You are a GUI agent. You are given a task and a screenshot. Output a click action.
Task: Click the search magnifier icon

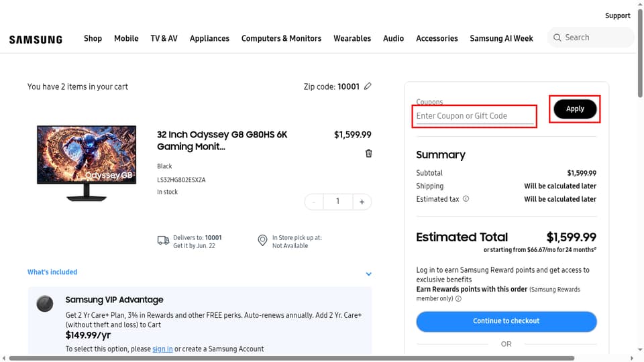click(557, 38)
